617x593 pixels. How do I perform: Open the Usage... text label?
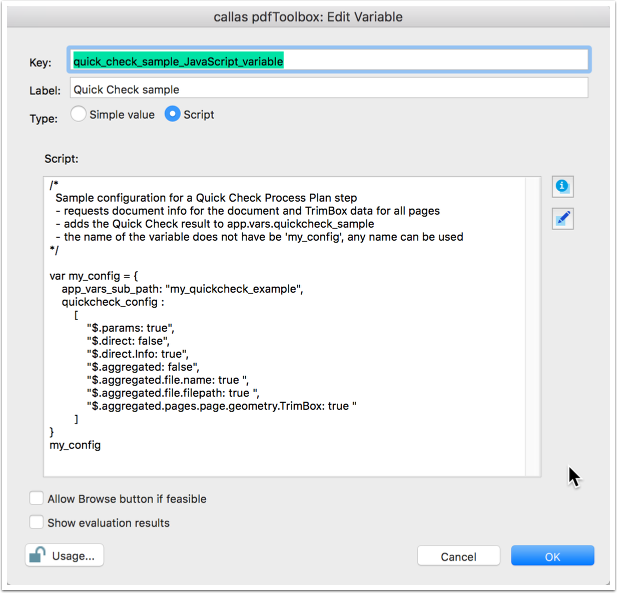click(73, 556)
